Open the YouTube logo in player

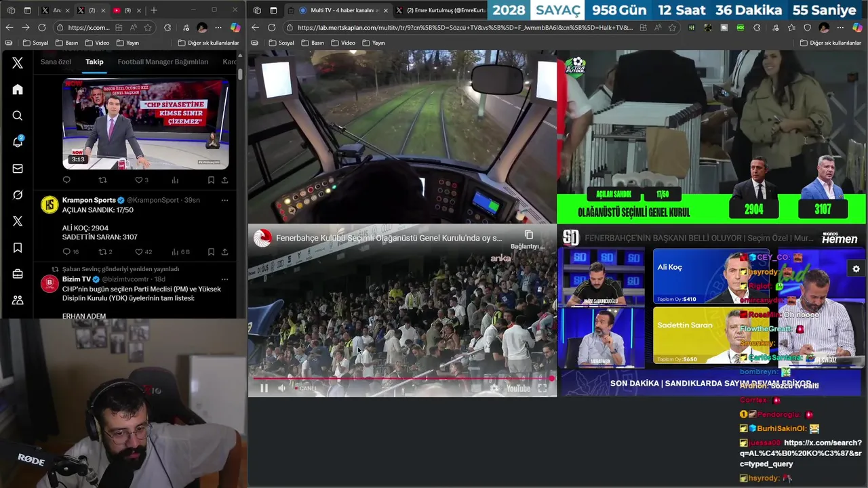(518, 388)
